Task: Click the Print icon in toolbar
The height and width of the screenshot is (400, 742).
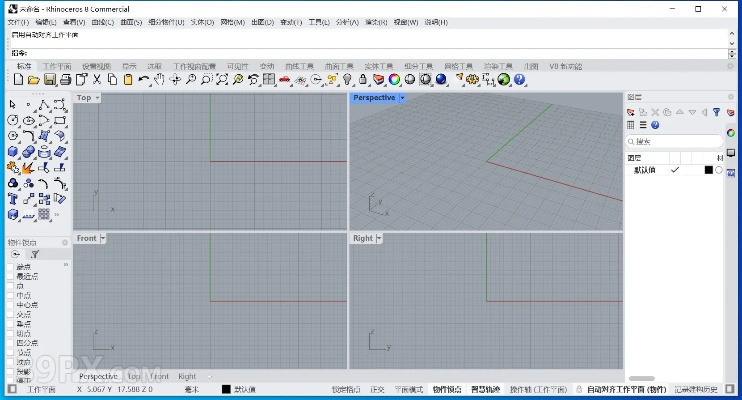Action: point(65,79)
